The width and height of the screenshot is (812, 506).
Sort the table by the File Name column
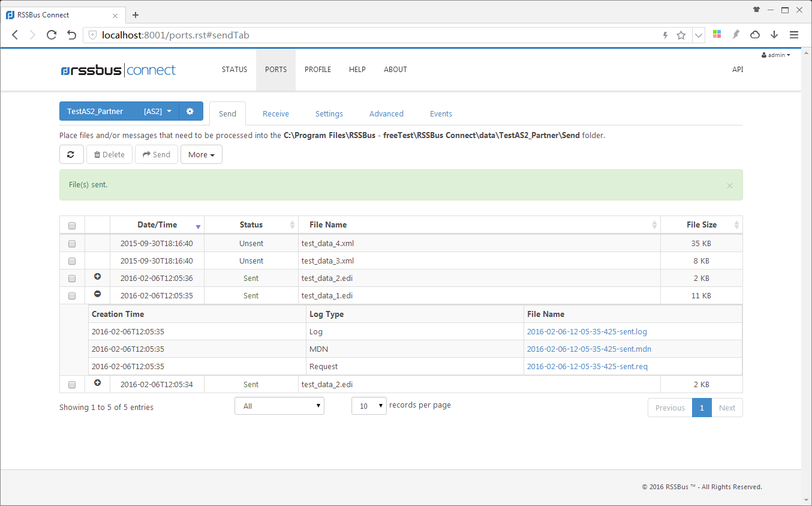(479, 224)
